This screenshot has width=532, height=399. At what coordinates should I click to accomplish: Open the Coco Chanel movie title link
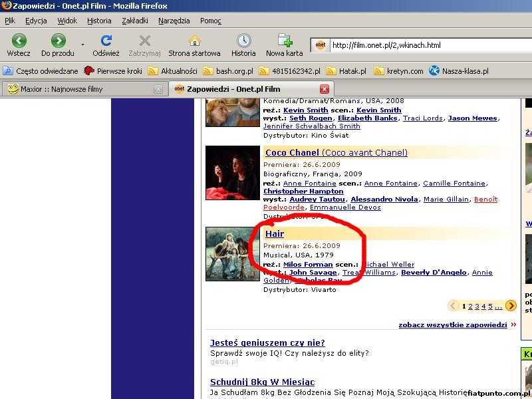click(x=336, y=153)
